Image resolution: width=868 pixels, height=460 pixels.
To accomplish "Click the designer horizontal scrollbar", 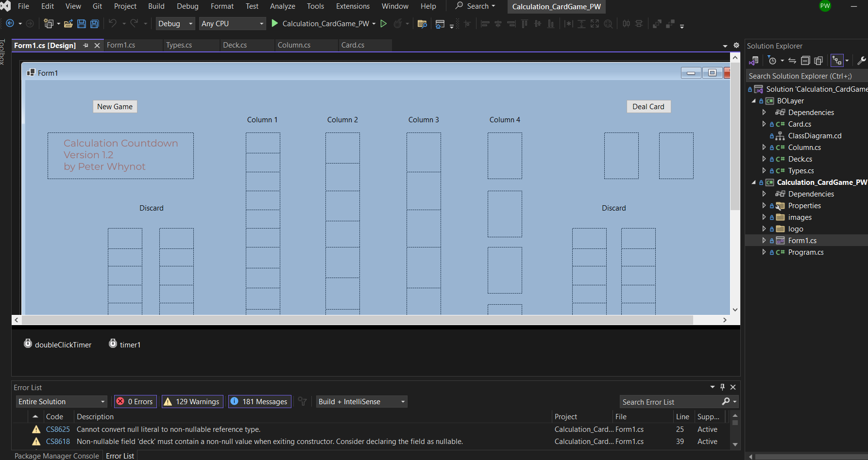I will tap(357, 320).
